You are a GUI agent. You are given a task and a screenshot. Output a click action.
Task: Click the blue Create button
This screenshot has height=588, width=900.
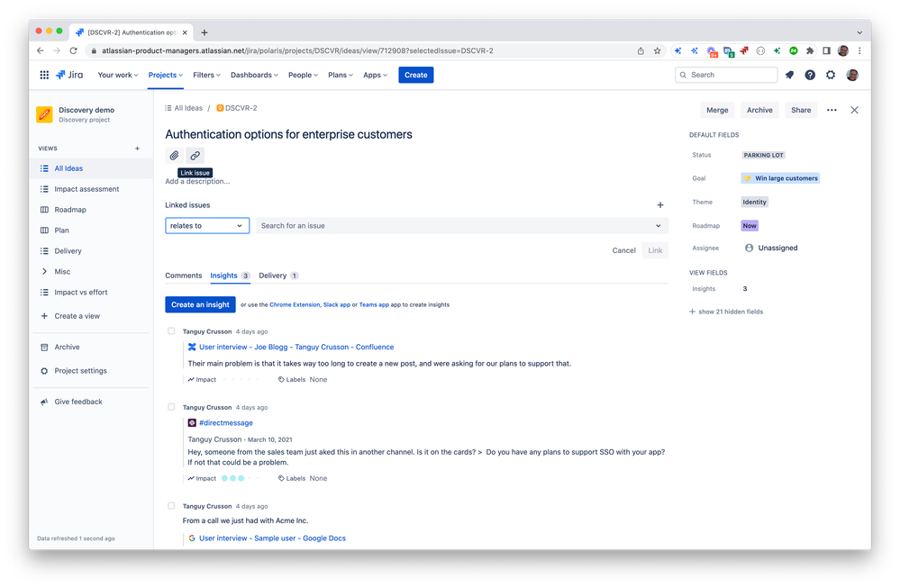(416, 75)
